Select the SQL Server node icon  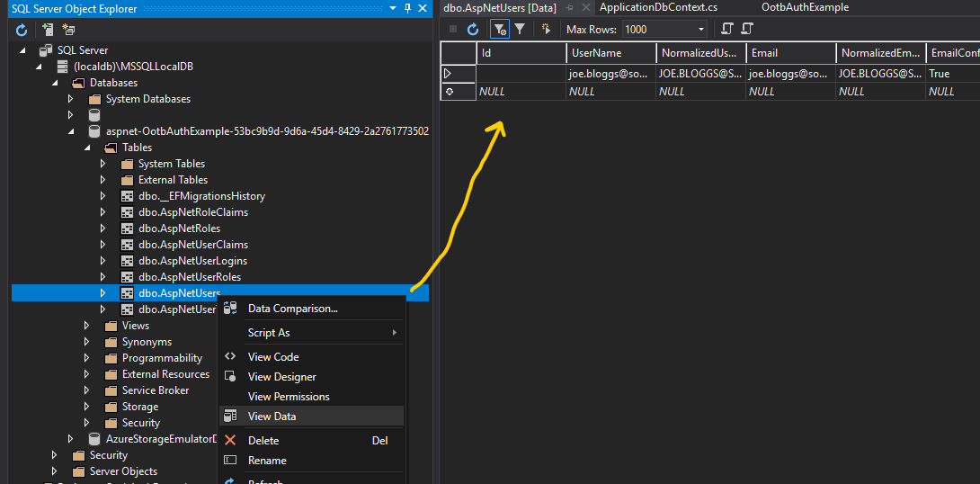click(46, 50)
